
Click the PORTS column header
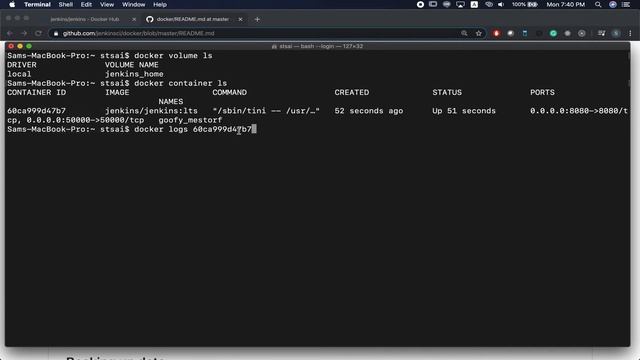click(542, 93)
